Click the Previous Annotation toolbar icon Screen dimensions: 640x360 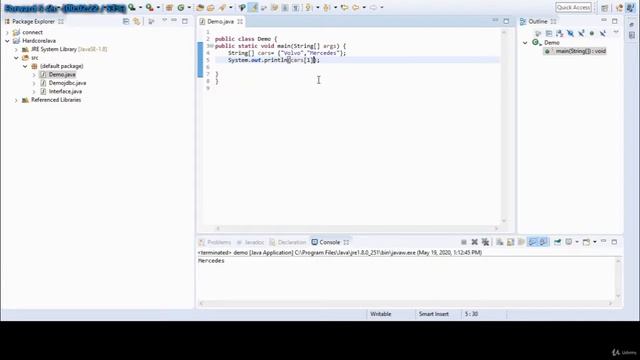(x=326, y=7)
